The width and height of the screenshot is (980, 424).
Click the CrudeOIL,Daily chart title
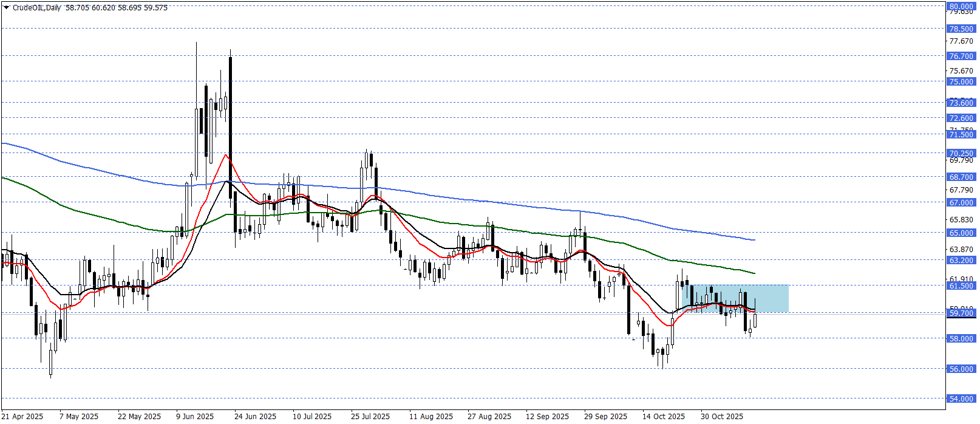(36, 8)
